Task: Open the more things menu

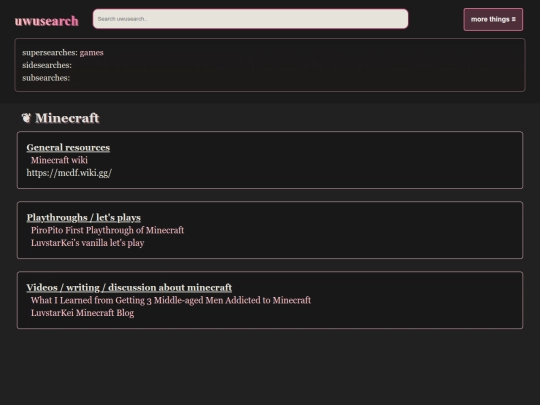Action: pos(493,19)
